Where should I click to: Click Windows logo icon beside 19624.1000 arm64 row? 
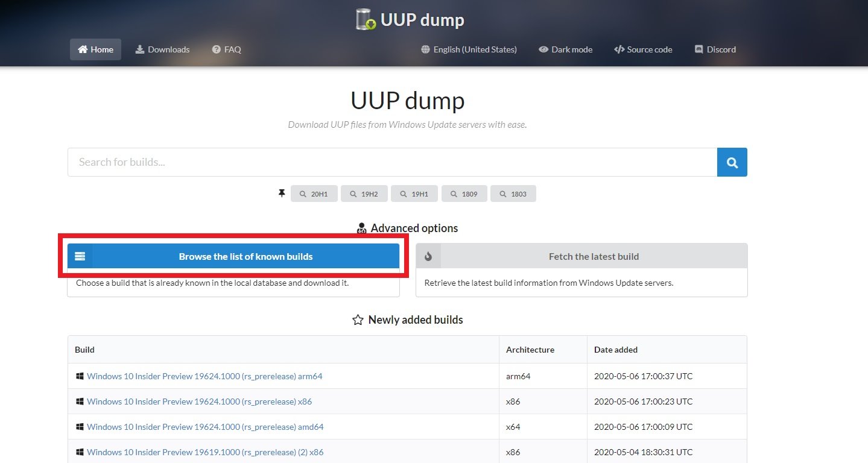[80, 376]
